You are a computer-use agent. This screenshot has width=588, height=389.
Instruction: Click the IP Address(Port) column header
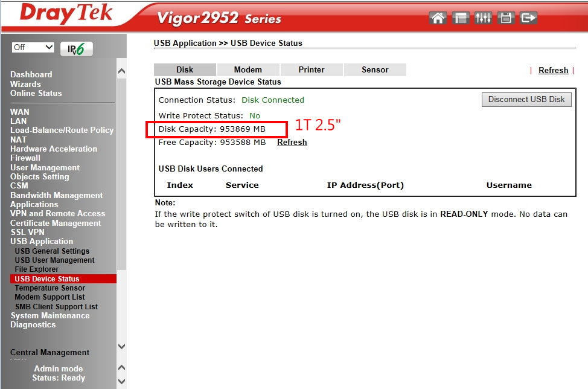(x=365, y=185)
